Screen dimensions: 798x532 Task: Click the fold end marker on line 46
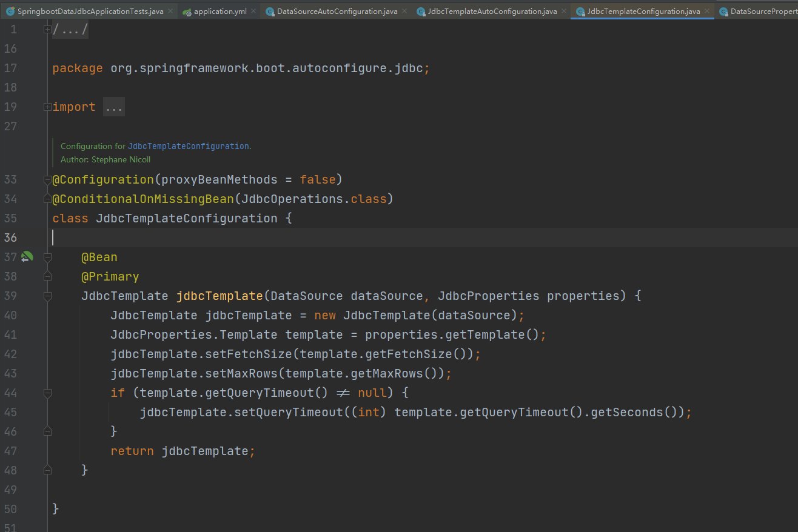coord(47,431)
